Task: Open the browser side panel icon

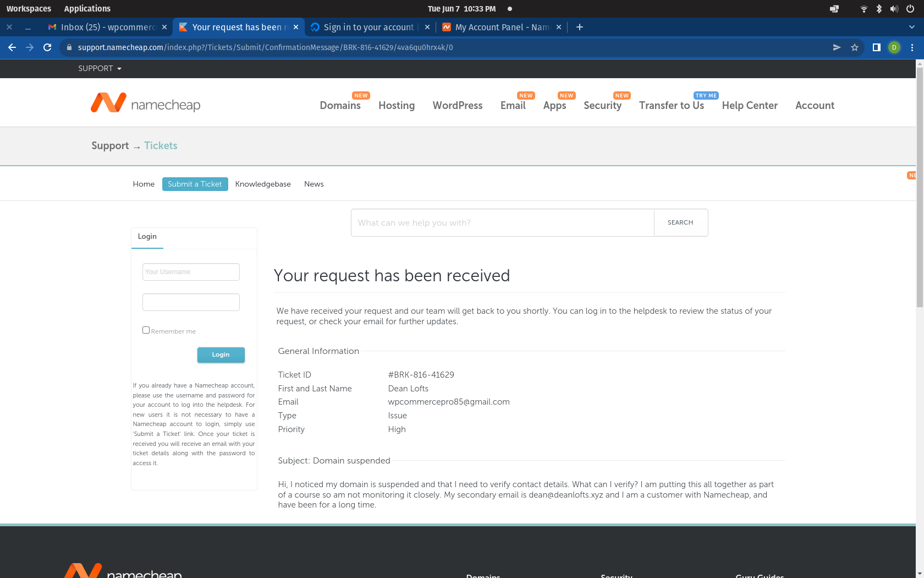Action: tap(877, 47)
